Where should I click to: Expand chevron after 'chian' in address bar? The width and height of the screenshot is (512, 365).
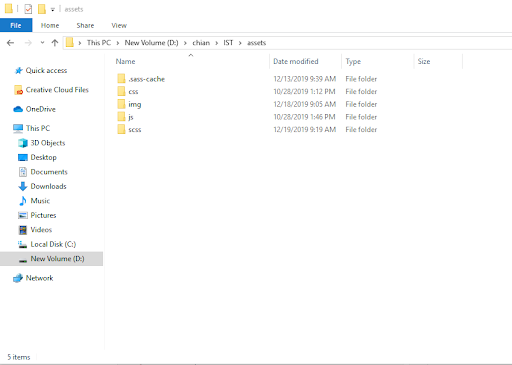coord(217,43)
